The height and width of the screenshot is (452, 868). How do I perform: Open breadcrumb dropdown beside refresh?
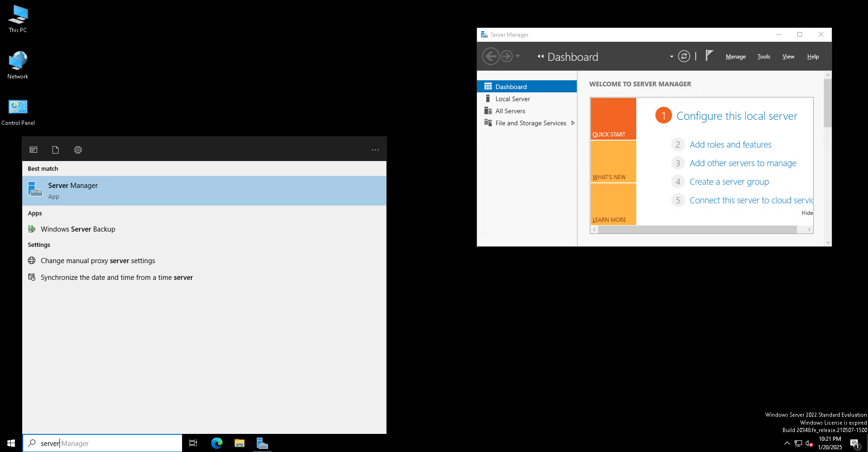point(672,57)
